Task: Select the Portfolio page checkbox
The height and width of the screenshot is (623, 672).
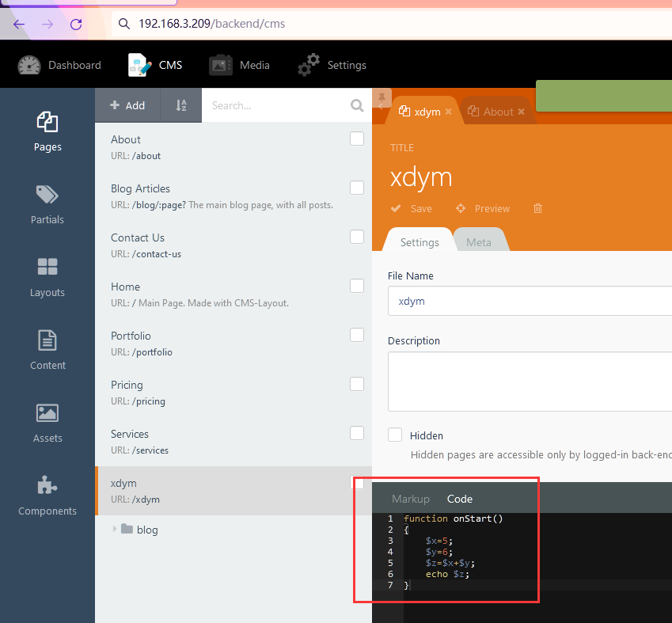Action: (357, 335)
